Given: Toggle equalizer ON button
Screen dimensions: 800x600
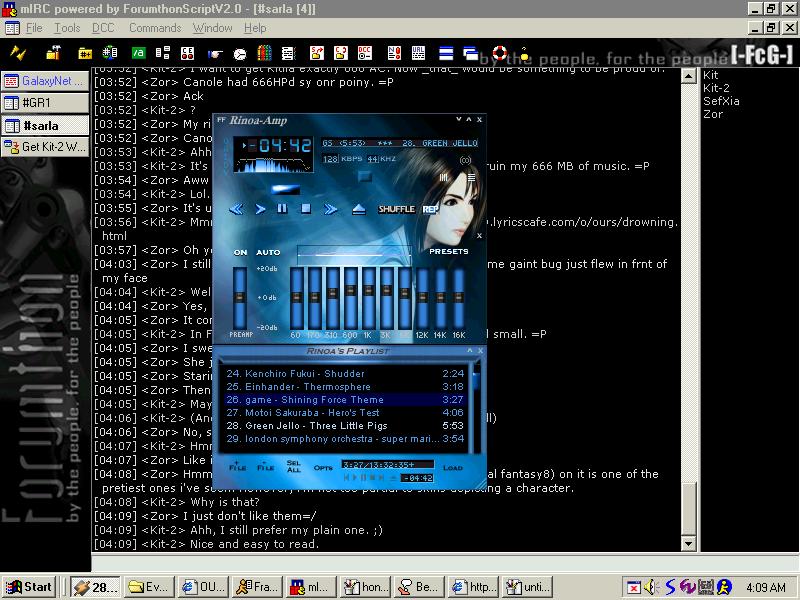Looking at the screenshot, I should coord(240,252).
